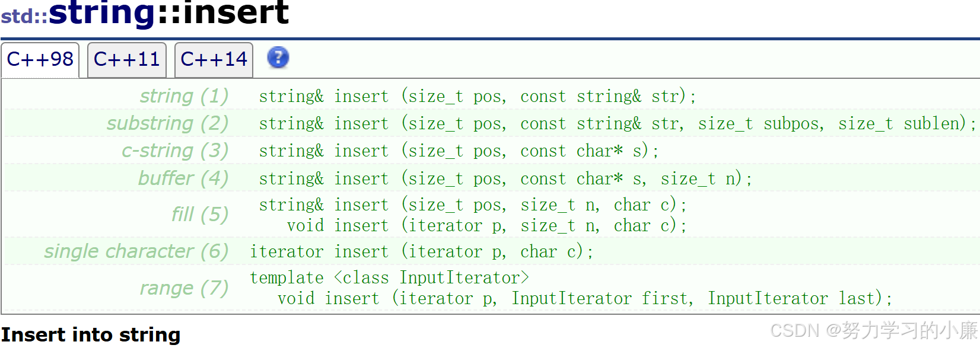Click the Insert into string heading
This screenshot has width=980, height=348.
[x=91, y=335]
